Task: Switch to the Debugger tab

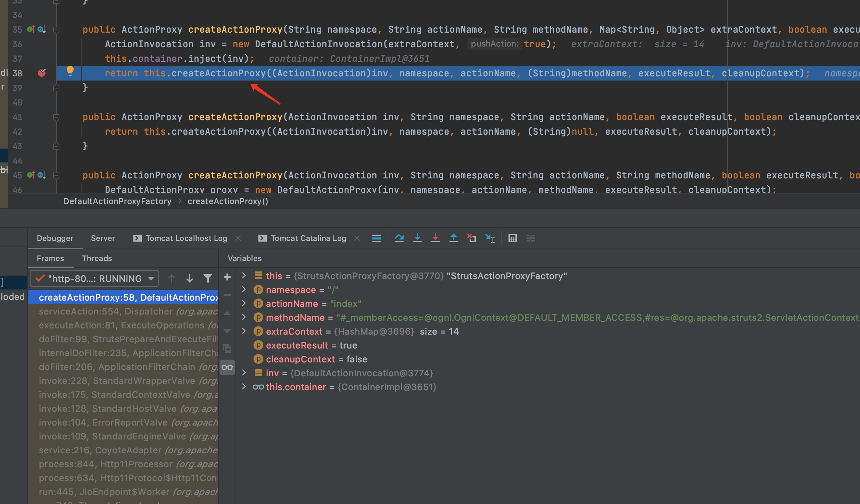Action: tap(55, 238)
